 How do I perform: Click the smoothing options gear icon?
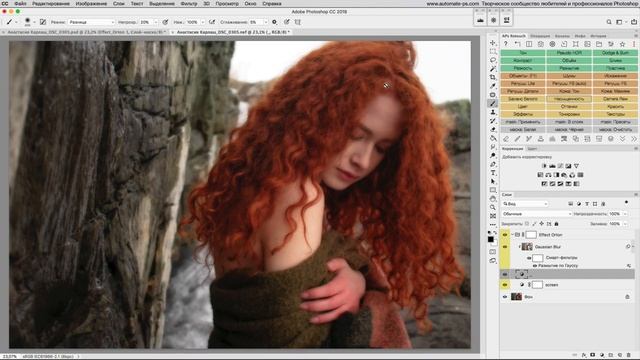(274, 22)
